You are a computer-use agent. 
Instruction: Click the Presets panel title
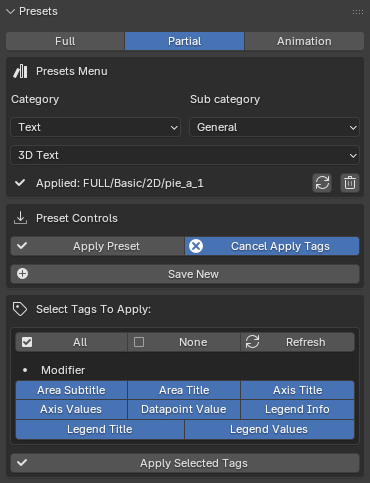coord(38,11)
